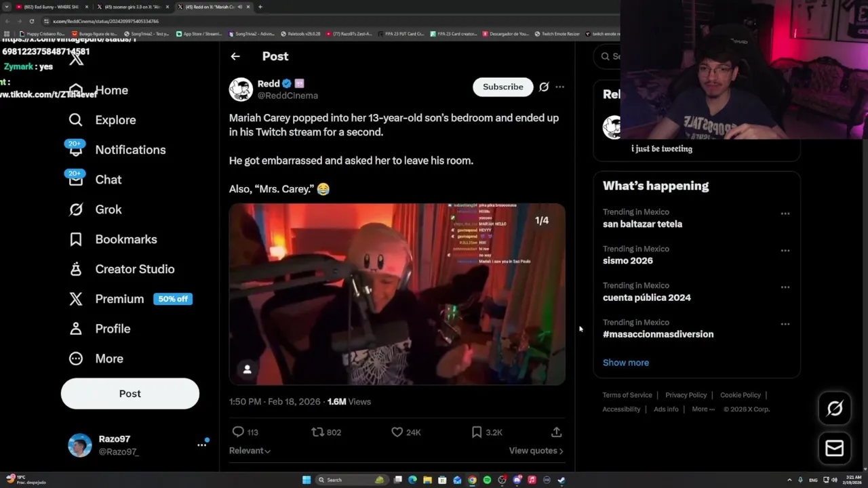Click Show more under What's happening
The height and width of the screenshot is (488, 868).
click(x=626, y=363)
